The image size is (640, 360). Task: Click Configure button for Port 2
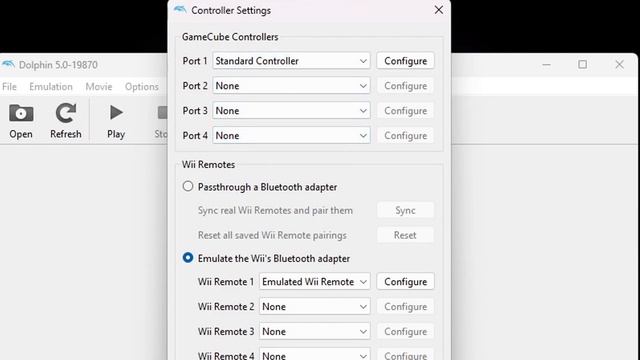405,86
